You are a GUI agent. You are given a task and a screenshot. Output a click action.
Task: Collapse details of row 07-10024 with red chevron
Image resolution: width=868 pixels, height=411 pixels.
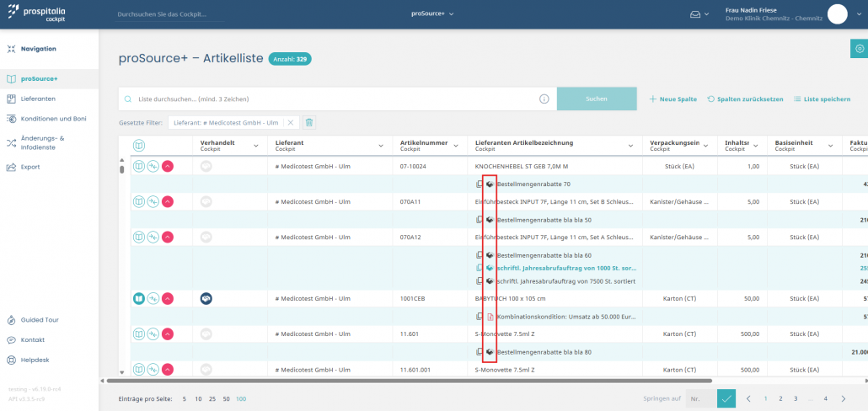(x=167, y=166)
